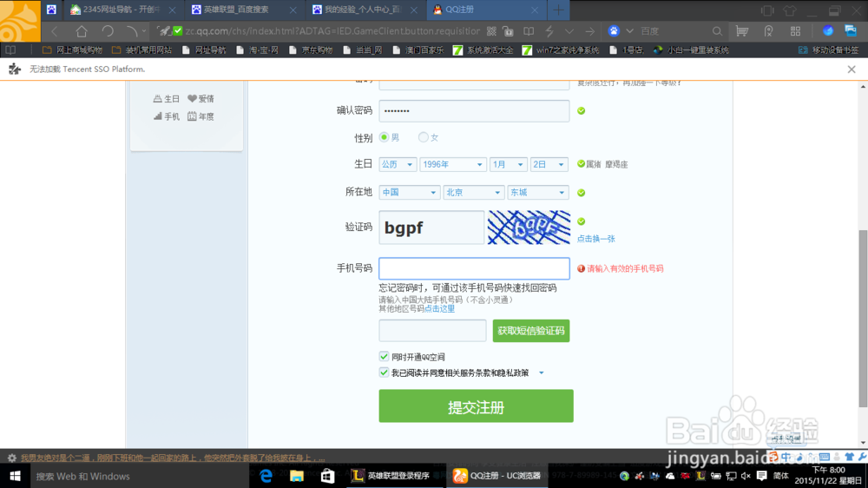
Task: Open the 生日 sidebar link
Action: [x=167, y=99]
